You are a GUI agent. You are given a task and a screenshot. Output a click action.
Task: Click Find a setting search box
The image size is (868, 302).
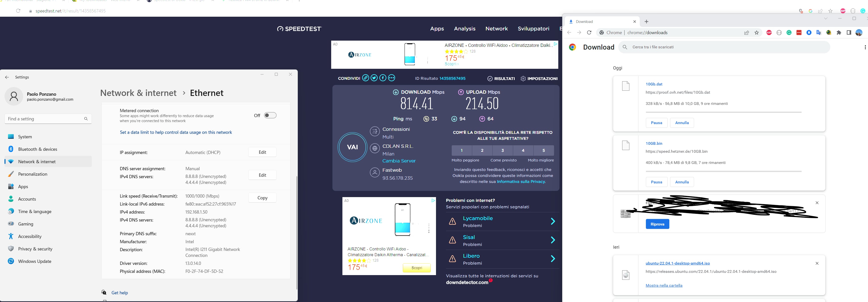tap(48, 119)
